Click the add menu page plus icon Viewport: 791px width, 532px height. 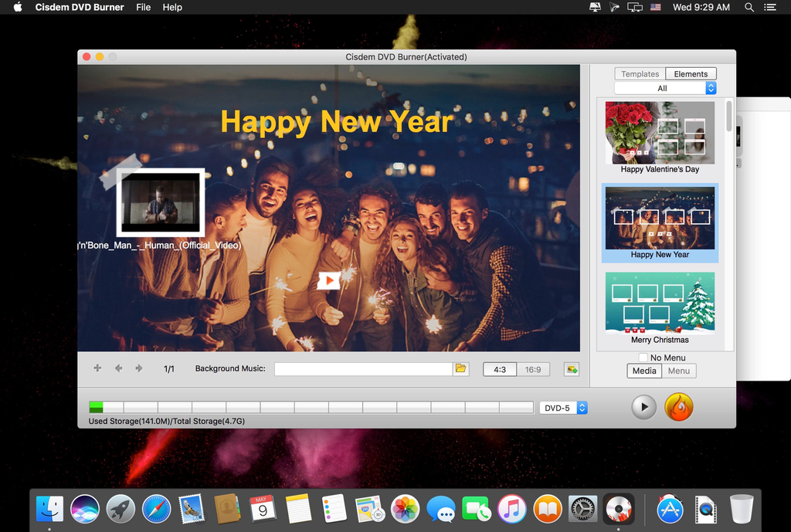click(97, 368)
